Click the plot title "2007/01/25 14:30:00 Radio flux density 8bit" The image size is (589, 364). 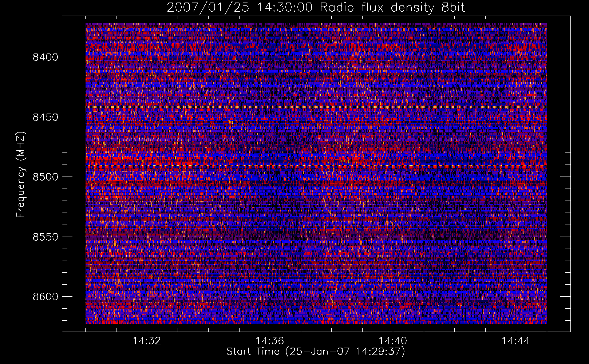316,7
